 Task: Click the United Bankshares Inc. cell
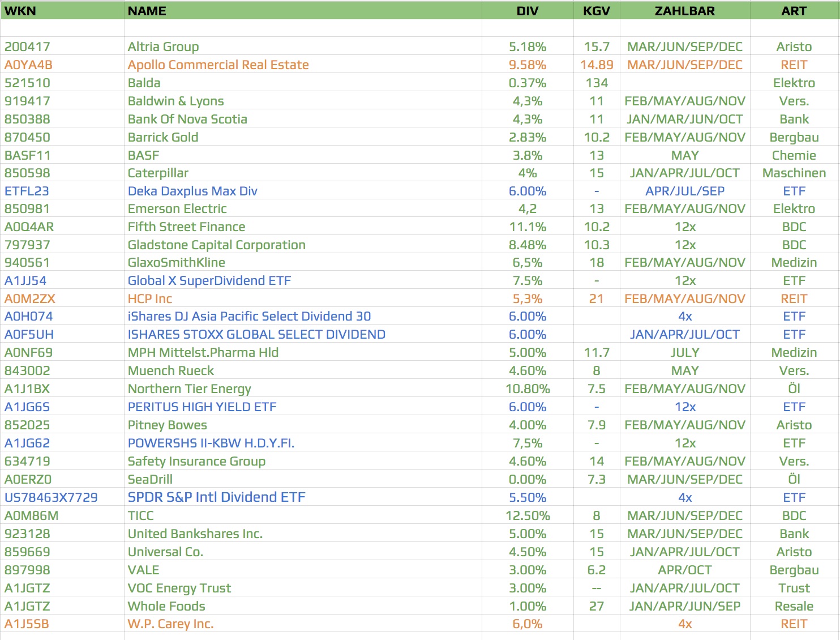click(303, 534)
